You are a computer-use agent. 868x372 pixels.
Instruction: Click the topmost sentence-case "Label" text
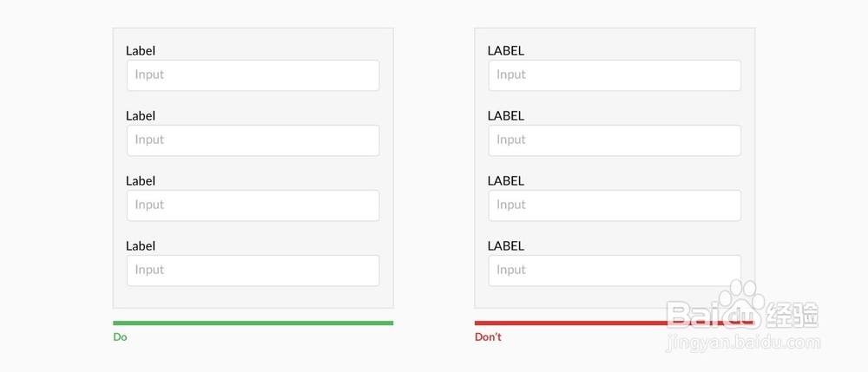(141, 51)
